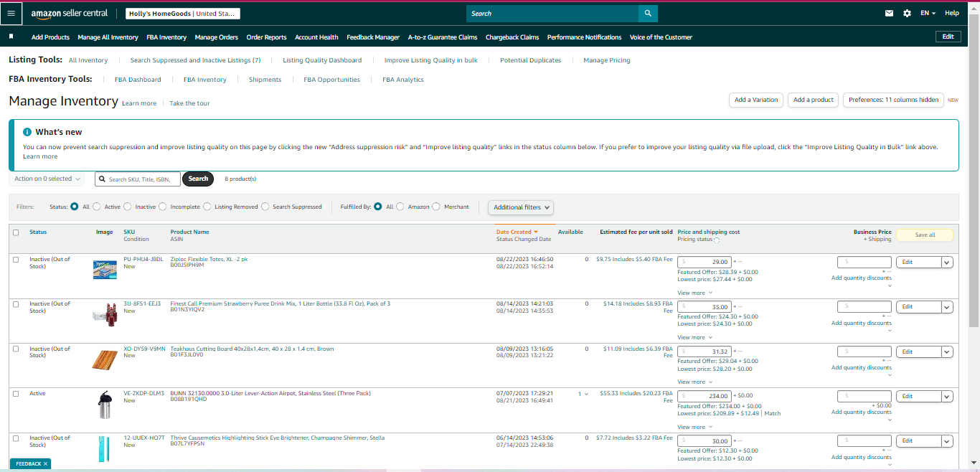Click Edit button for Finest Call row

click(918, 307)
